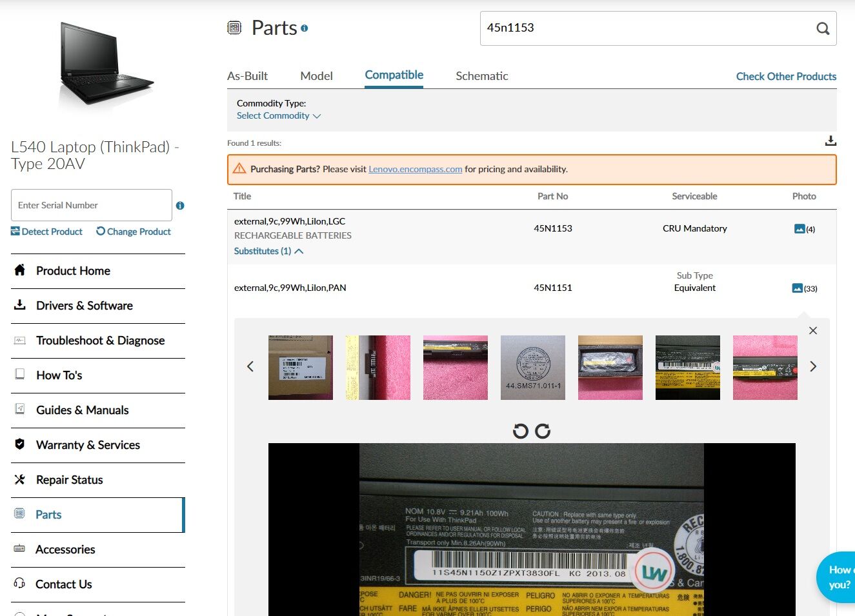Click the info icon beside serial number field
The width and height of the screenshot is (855, 616).
[180, 206]
